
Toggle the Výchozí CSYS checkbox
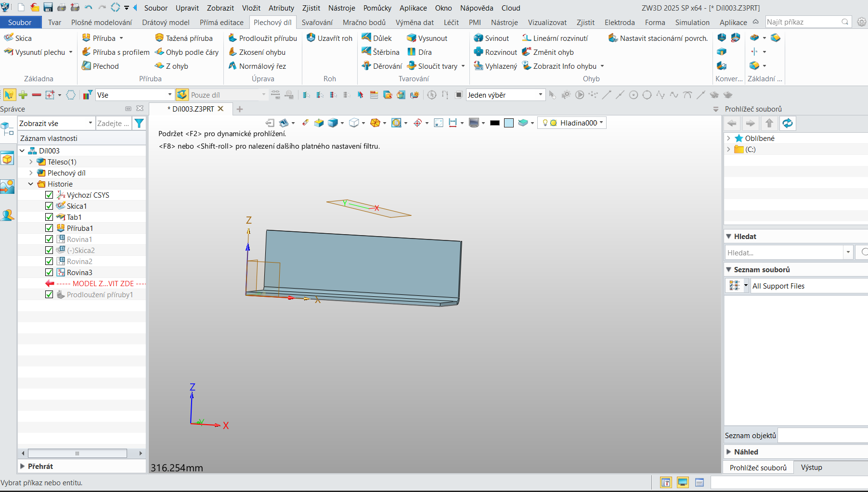[x=49, y=195]
